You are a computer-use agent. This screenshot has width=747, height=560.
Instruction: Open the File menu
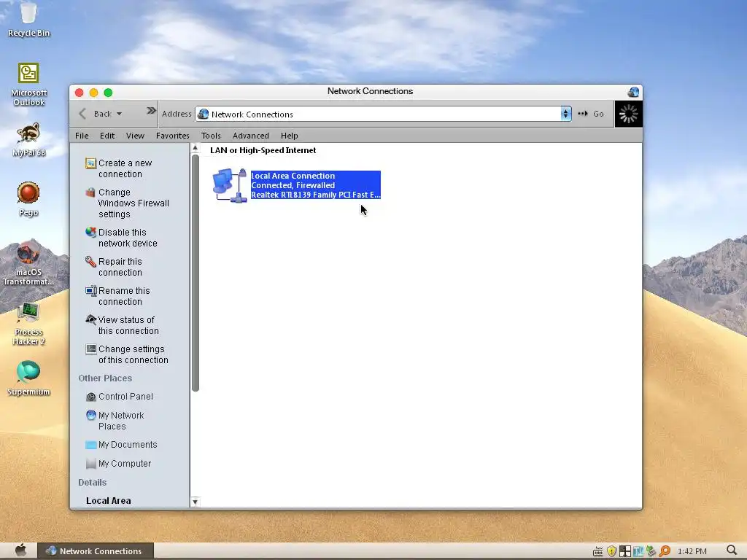coord(82,136)
